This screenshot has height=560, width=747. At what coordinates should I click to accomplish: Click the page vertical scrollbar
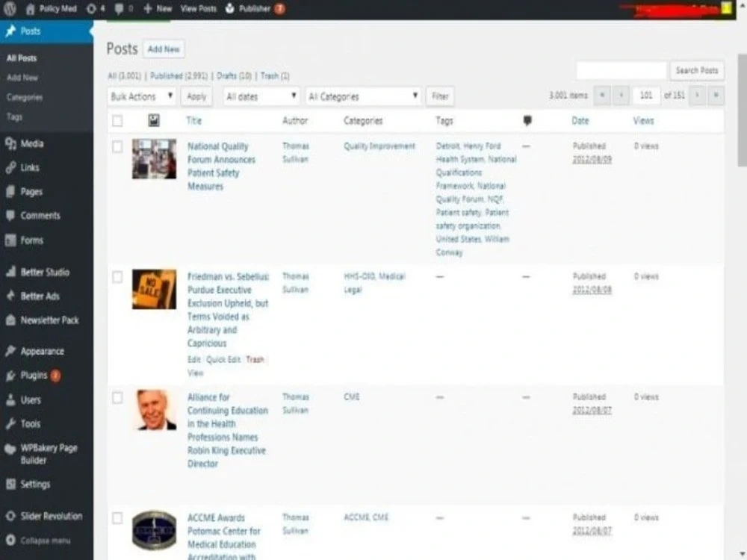point(742,110)
